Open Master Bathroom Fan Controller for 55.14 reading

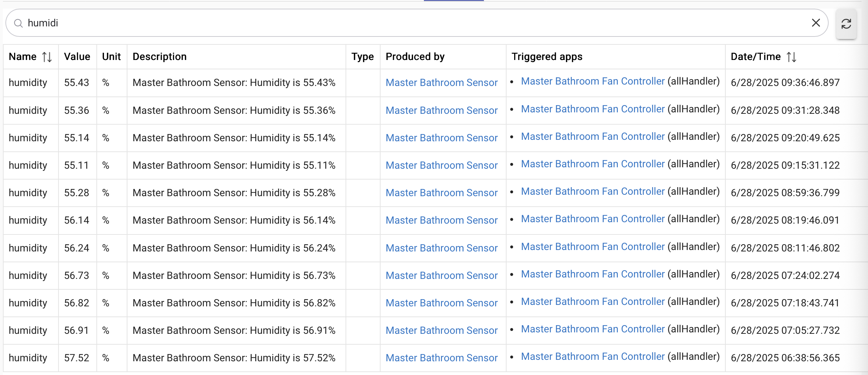pos(593,137)
